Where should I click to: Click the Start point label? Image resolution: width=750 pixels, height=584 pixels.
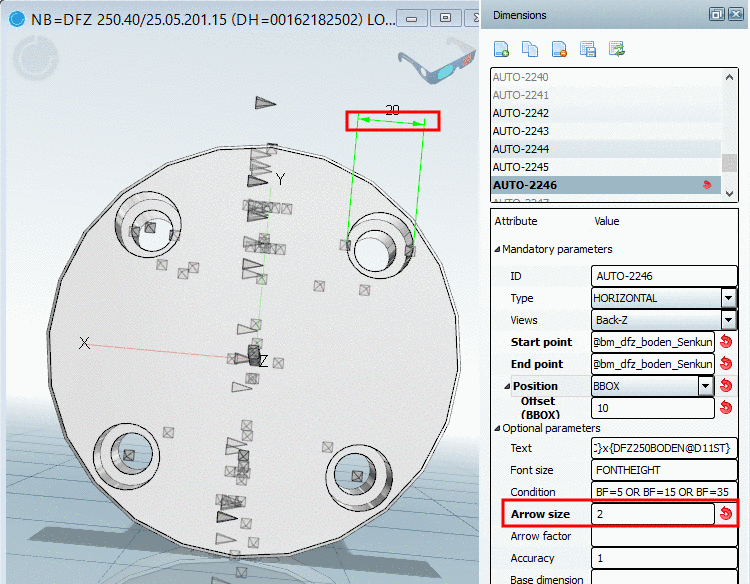tap(541, 342)
